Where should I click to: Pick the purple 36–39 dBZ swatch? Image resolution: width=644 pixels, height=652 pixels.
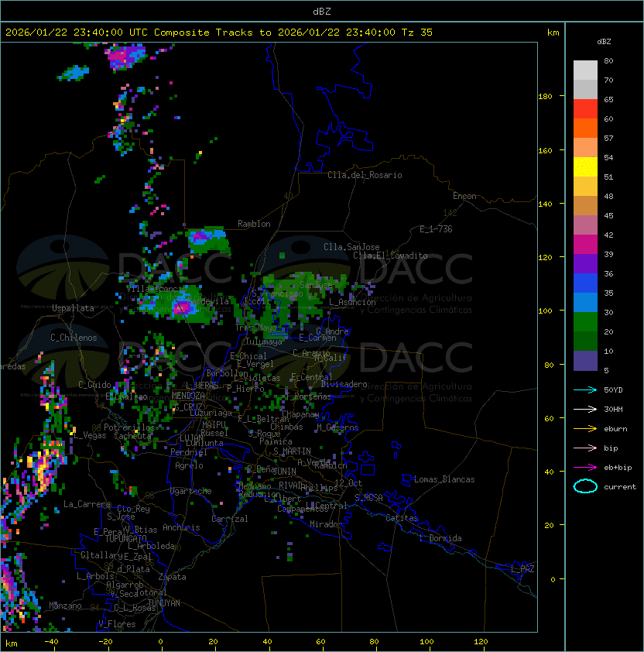pos(585,263)
